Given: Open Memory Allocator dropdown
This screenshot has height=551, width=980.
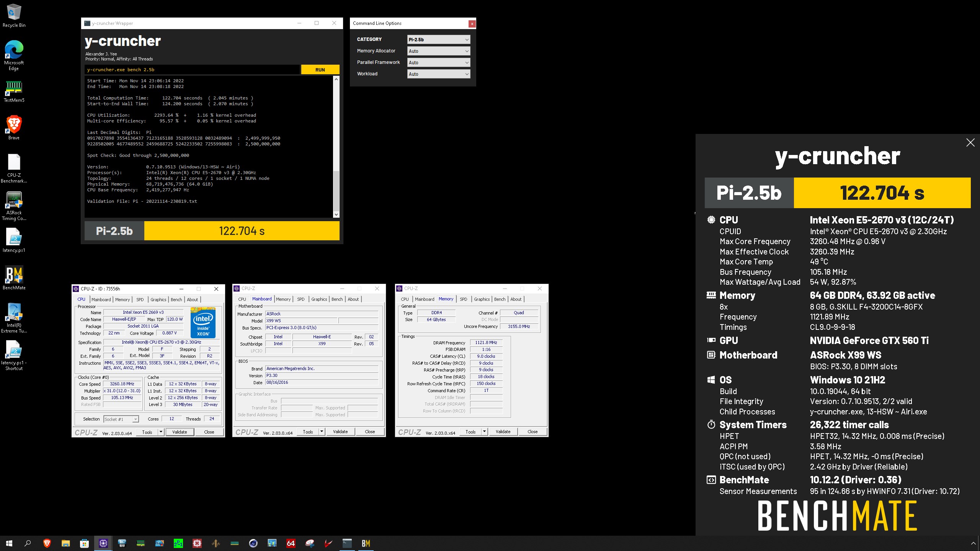Looking at the screenshot, I should (438, 51).
